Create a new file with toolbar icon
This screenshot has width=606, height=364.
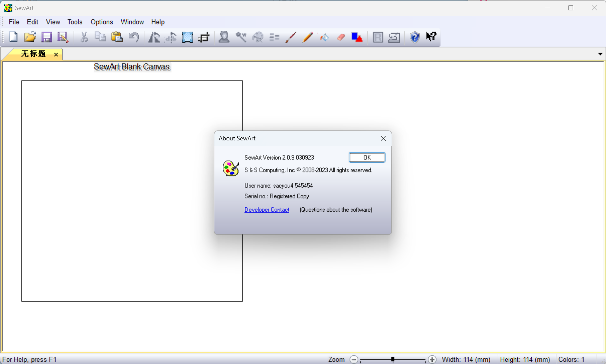click(x=13, y=37)
